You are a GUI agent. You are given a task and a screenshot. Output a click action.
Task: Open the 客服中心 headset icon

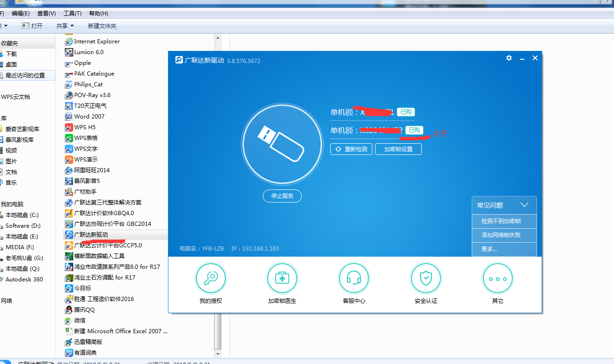pos(354,278)
